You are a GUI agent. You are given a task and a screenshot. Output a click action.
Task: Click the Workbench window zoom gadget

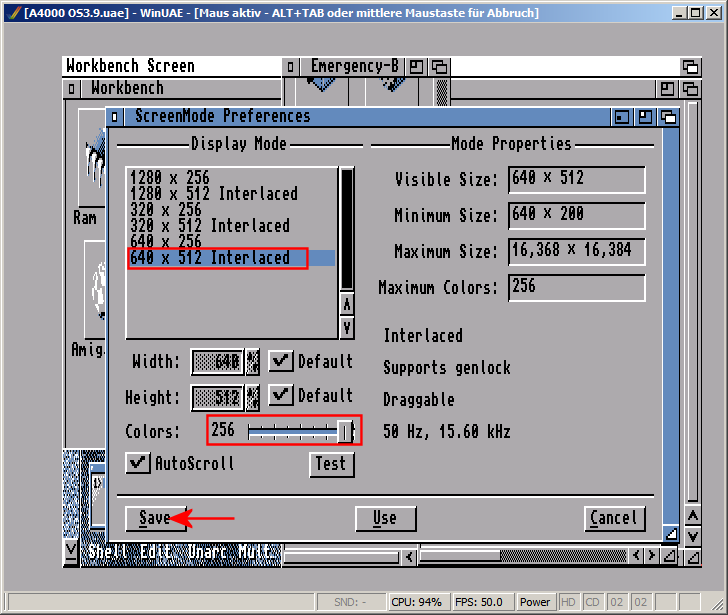(667, 88)
